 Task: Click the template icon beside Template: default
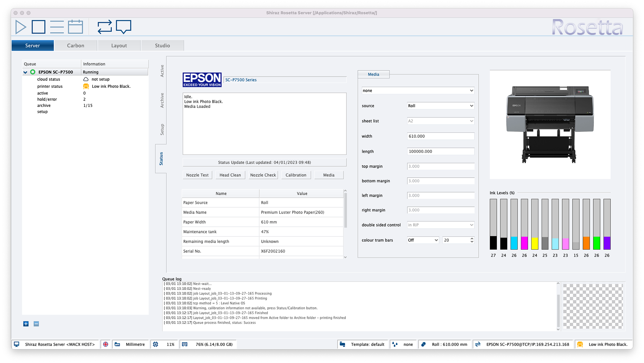coord(342,344)
